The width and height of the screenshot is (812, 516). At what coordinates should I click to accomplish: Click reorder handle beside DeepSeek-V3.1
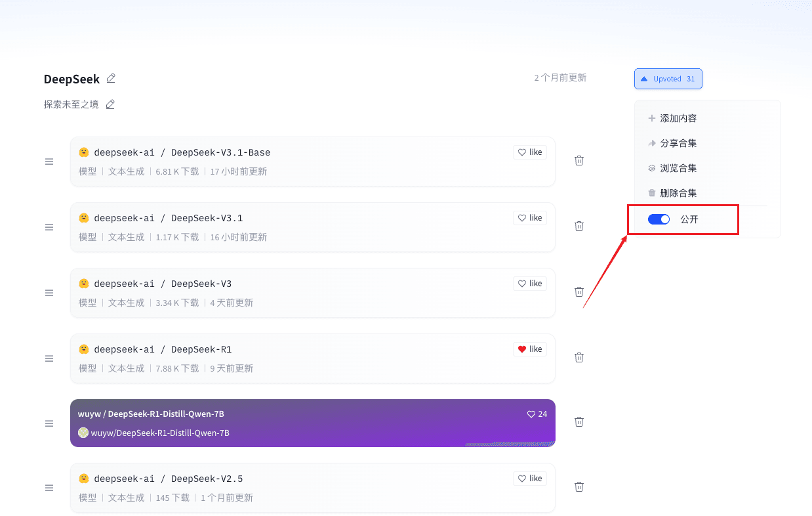[49, 227]
